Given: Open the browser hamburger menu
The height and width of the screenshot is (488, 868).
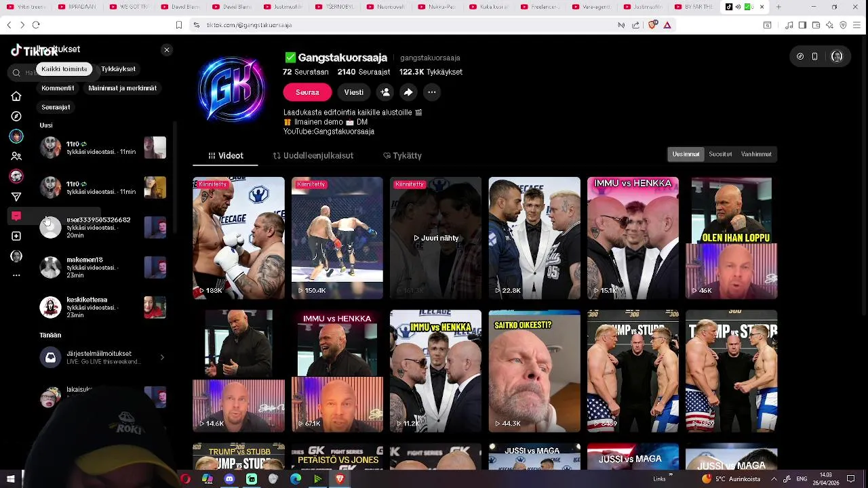Looking at the screenshot, I should 857,25.
